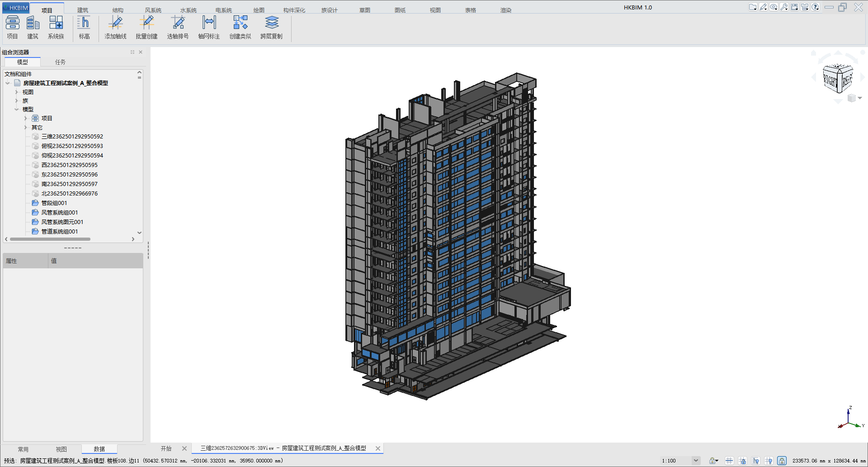Open the 系统族 system family tool
868x467 pixels.
click(x=56, y=27)
